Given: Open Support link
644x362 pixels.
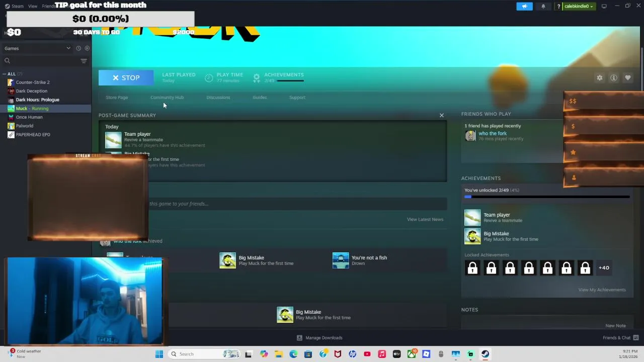Looking at the screenshot, I should tap(297, 98).
